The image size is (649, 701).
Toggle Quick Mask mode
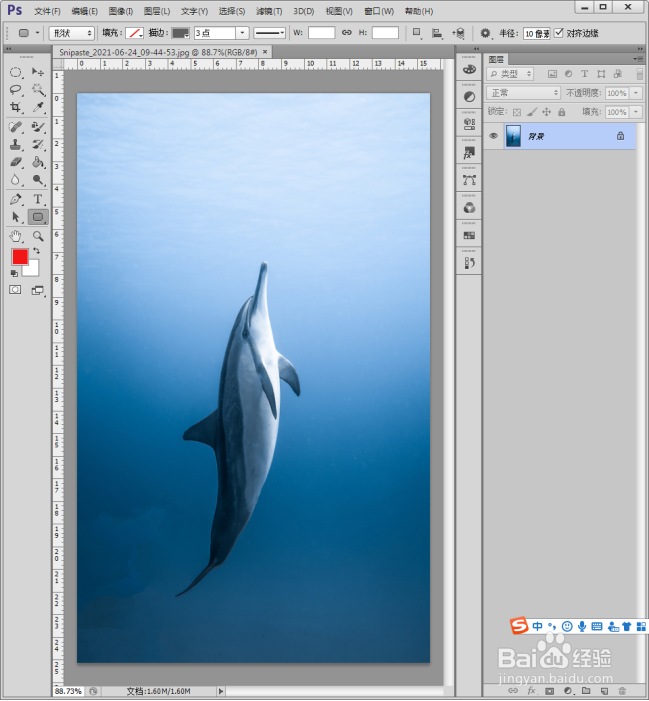coord(15,290)
